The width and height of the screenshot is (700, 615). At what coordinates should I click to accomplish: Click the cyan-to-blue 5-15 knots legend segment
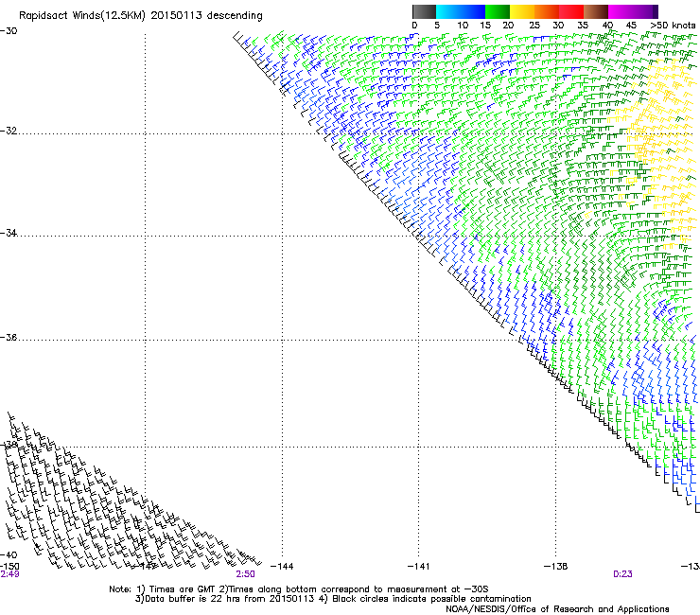461,11
